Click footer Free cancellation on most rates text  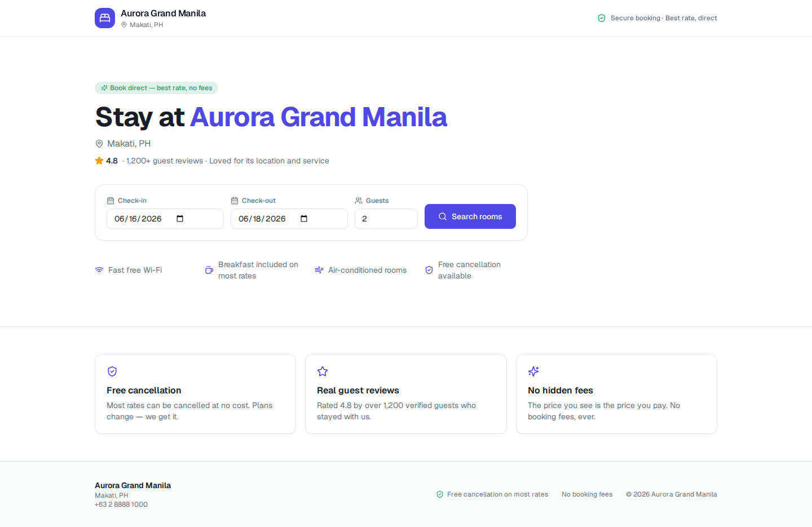(x=497, y=494)
